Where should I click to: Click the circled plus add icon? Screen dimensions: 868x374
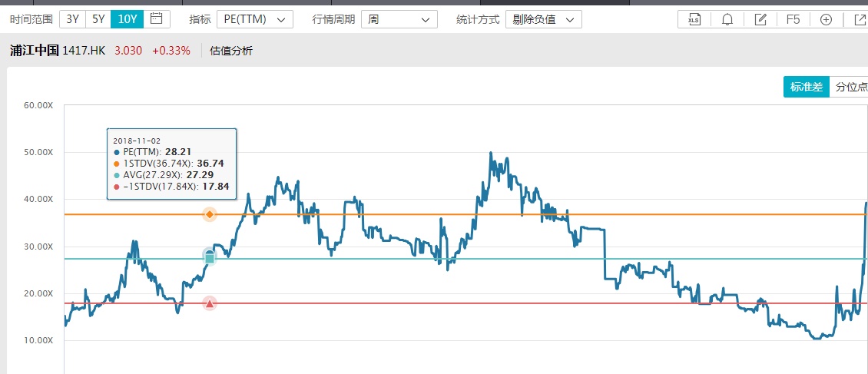coord(827,19)
